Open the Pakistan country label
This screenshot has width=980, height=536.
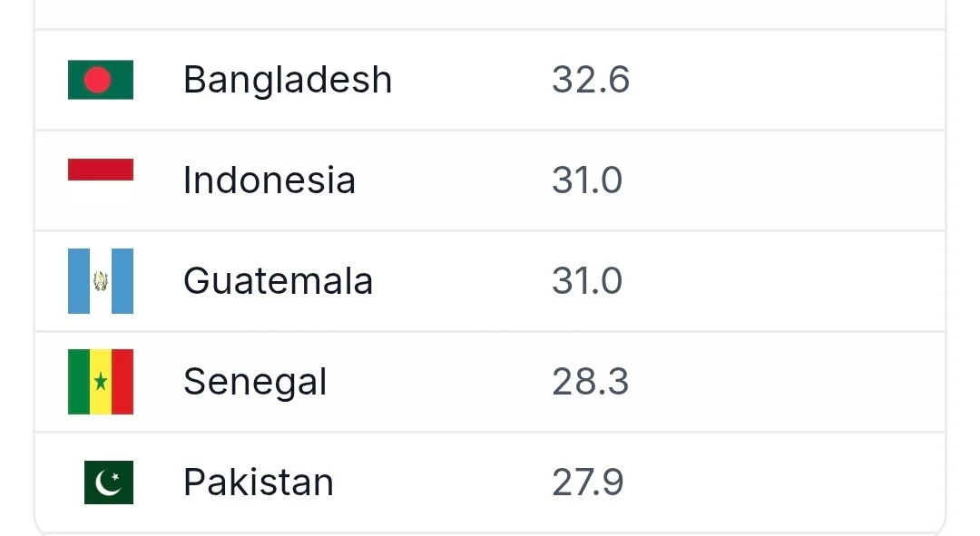[259, 482]
